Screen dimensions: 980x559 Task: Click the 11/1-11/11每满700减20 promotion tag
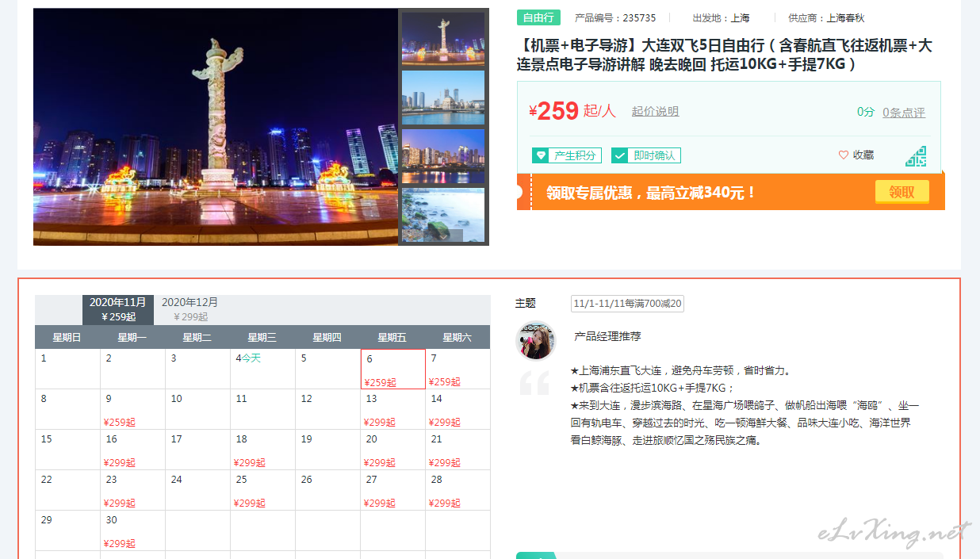pos(627,304)
